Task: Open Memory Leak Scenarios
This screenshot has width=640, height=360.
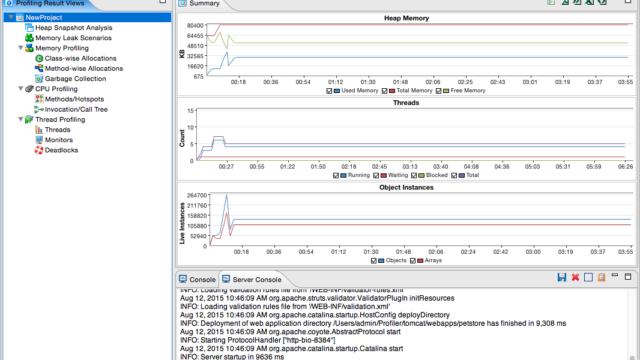Action: (x=73, y=38)
